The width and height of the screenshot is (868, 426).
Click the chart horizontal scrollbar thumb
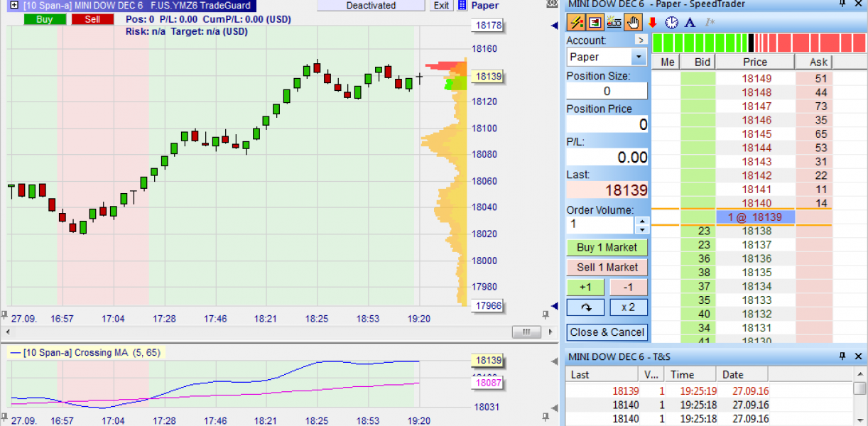coord(526,332)
